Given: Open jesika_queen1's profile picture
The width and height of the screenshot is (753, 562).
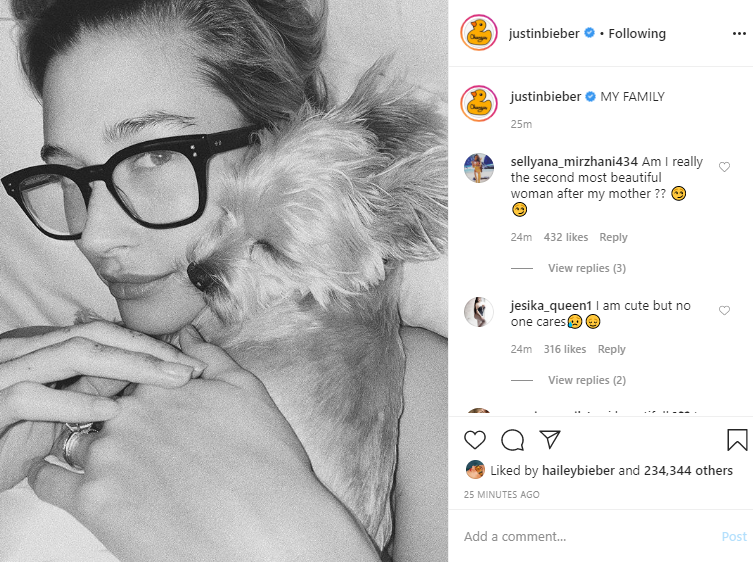Looking at the screenshot, I should tap(479, 312).
